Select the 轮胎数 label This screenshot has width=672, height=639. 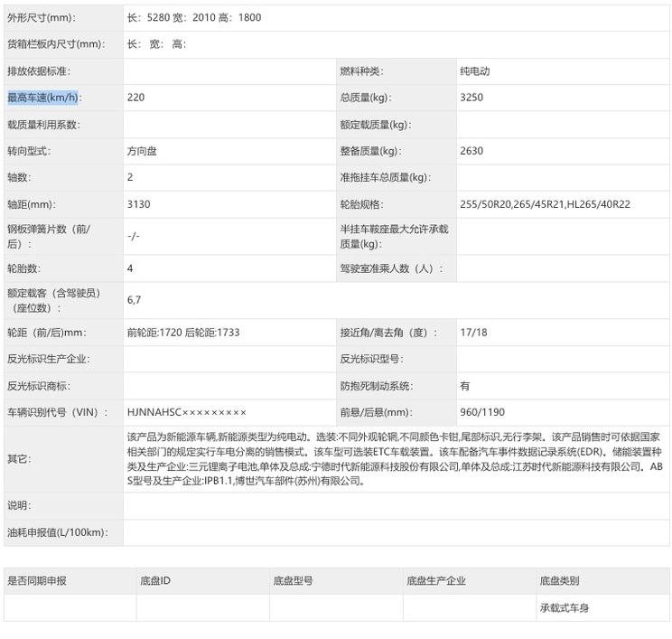click(24, 269)
